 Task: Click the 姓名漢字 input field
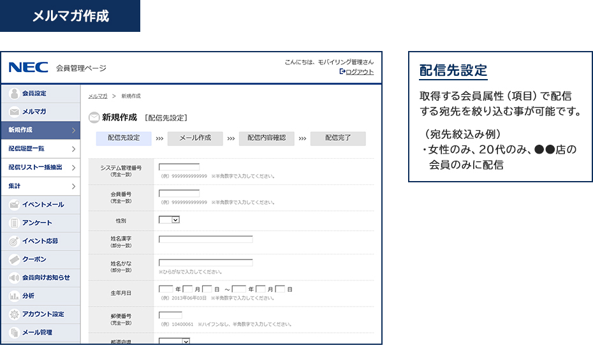[206, 239]
